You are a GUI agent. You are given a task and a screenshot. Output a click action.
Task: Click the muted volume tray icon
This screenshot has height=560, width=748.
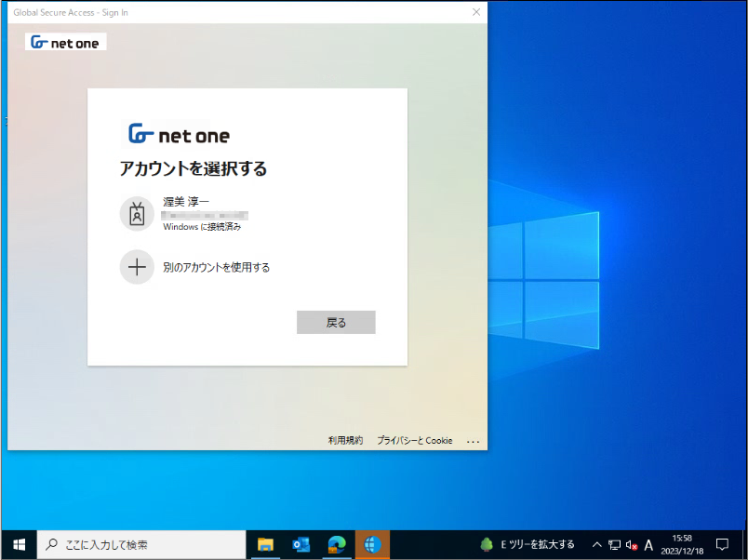coord(632,544)
